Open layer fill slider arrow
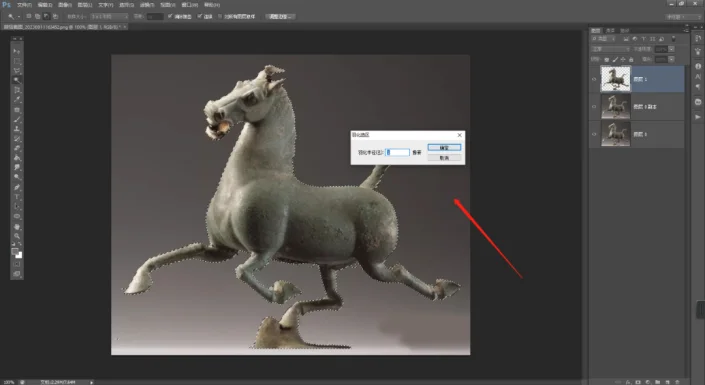Image resolution: width=705 pixels, height=385 pixels. [x=671, y=59]
